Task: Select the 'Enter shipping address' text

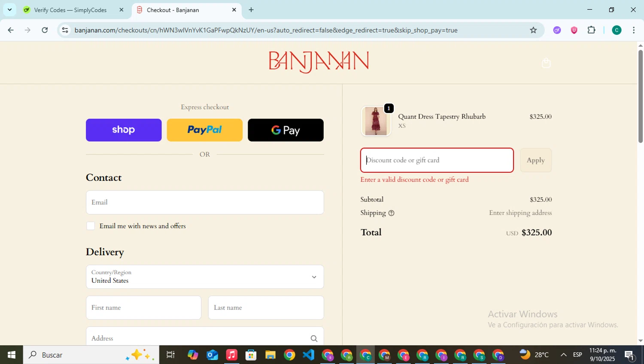Action: tap(520, 213)
